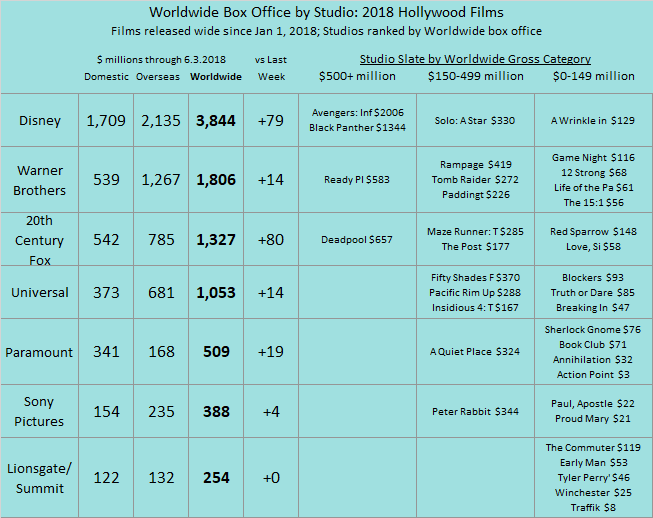The image size is (653, 518).
Task: Click the Domestic column header
Action: (106, 77)
